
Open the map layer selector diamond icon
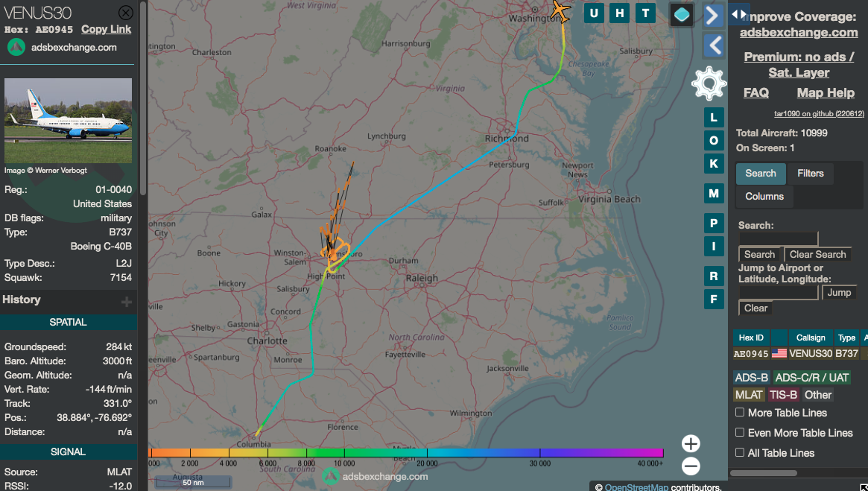click(x=682, y=15)
